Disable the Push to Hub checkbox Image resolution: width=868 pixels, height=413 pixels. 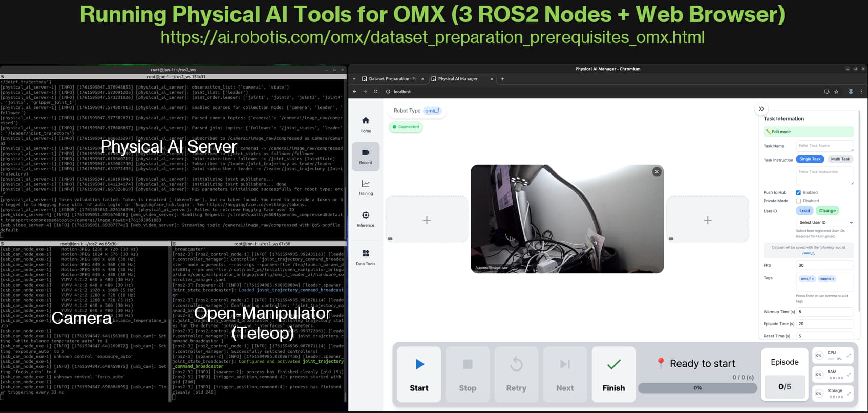point(798,193)
